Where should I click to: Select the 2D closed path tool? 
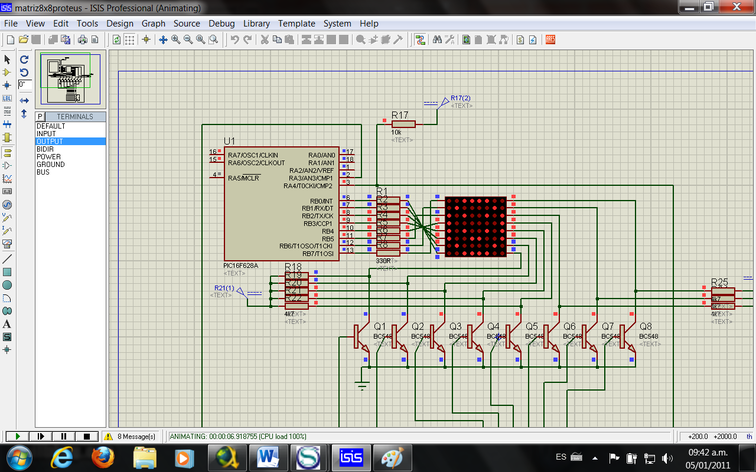[x=7, y=311]
